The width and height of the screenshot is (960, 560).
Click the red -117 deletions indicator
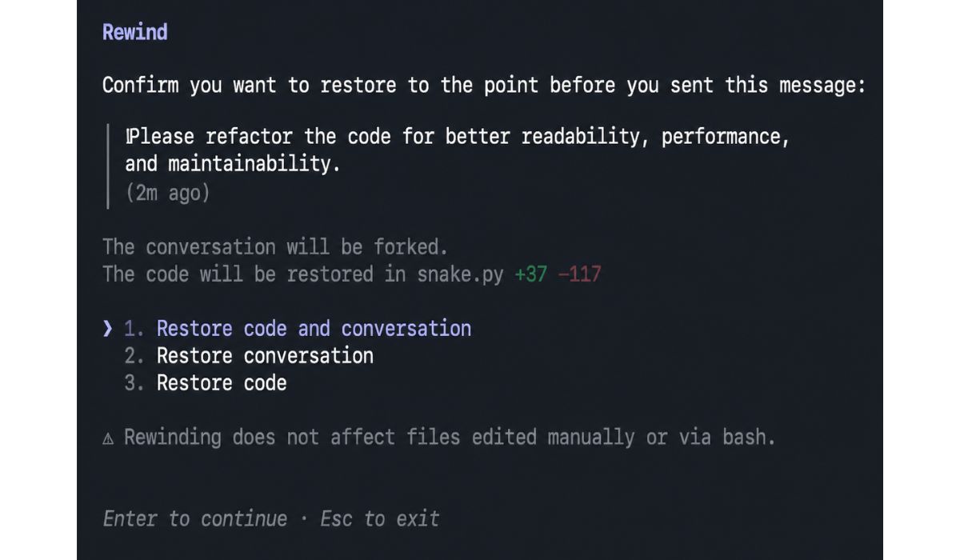click(x=579, y=274)
